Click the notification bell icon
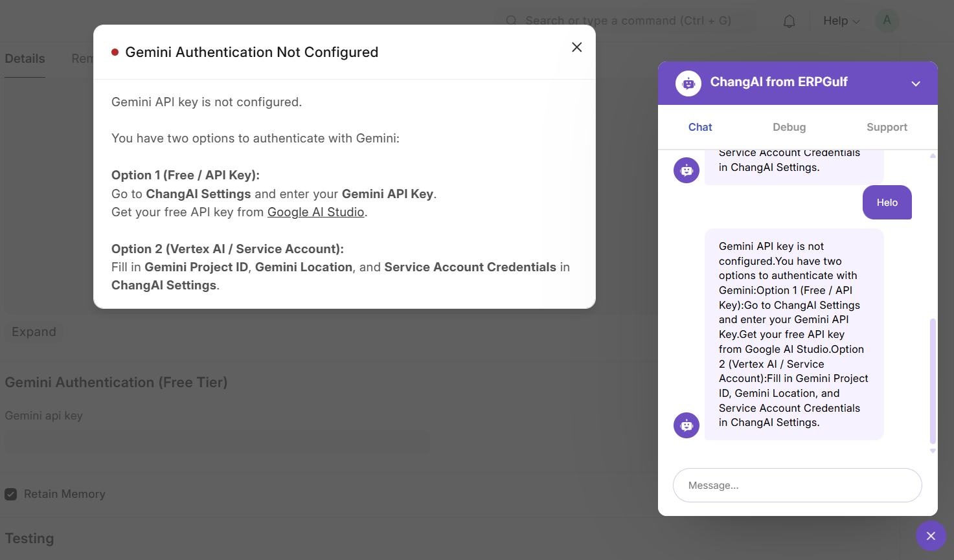This screenshot has height=560, width=954. 789,21
